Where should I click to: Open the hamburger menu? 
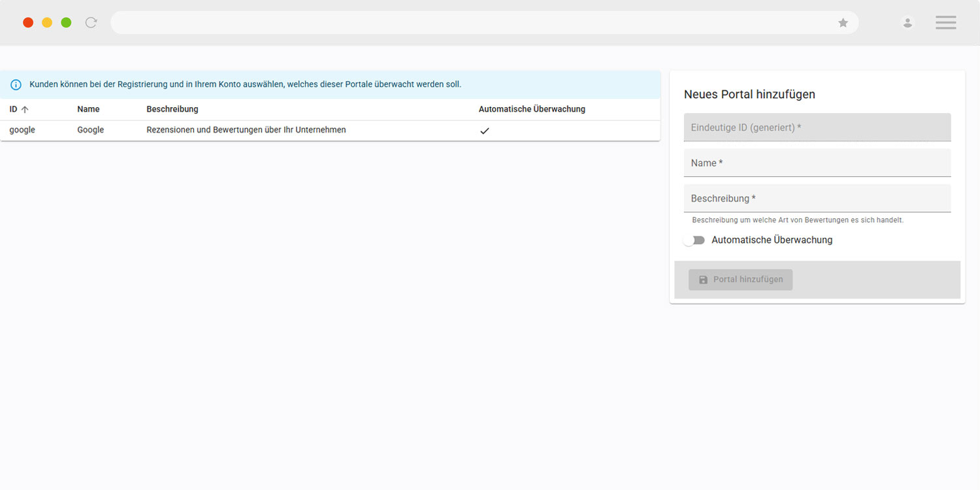click(x=945, y=23)
